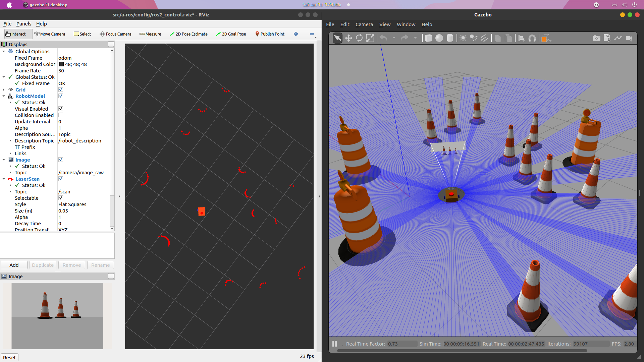Click the Focus Camera tool
This screenshot has height=362, width=644.
pyautogui.click(x=116, y=34)
